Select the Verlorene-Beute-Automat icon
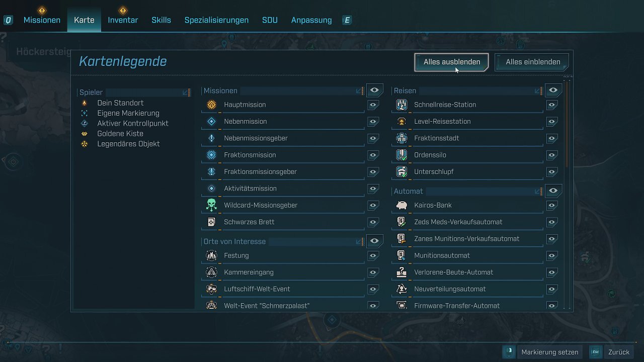The width and height of the screenshot is (644, 362). (401, 272)
